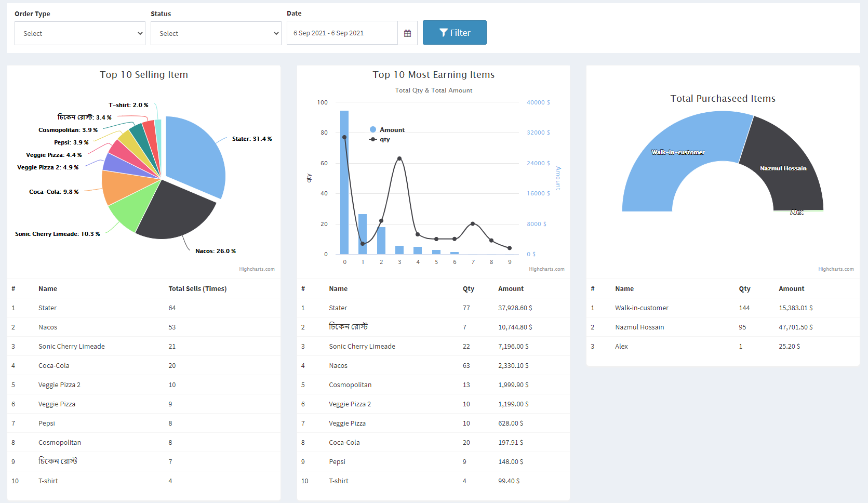Click the calendar icon beside date field
Screen dimensions: 868x503
pos(407,33)
